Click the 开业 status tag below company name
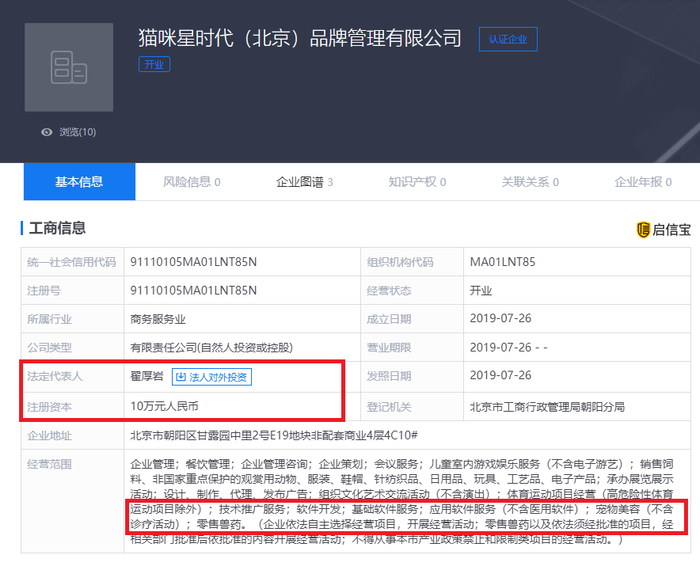This screenshot has width=700, height=570. coord(154,65)
